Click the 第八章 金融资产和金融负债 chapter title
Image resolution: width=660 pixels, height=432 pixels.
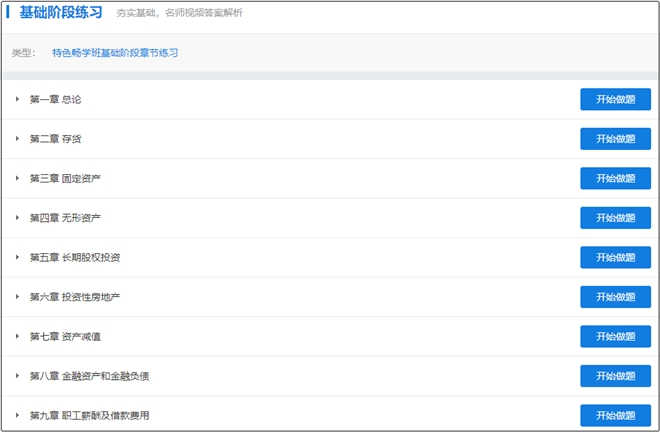pyautogui.click(x=89, y=376)
